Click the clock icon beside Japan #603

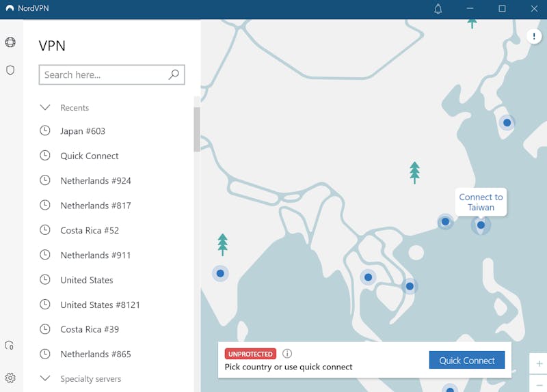(x=44, y=130)
